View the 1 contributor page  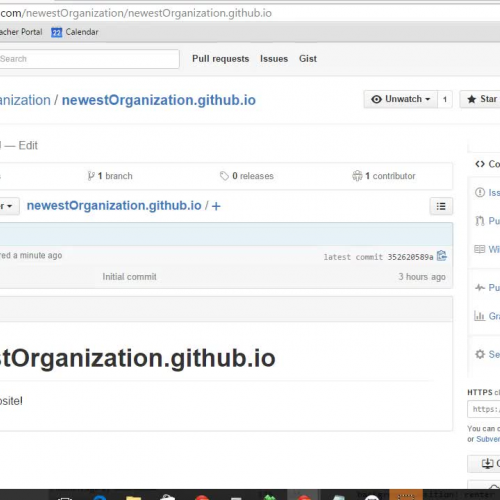point(384,176)
